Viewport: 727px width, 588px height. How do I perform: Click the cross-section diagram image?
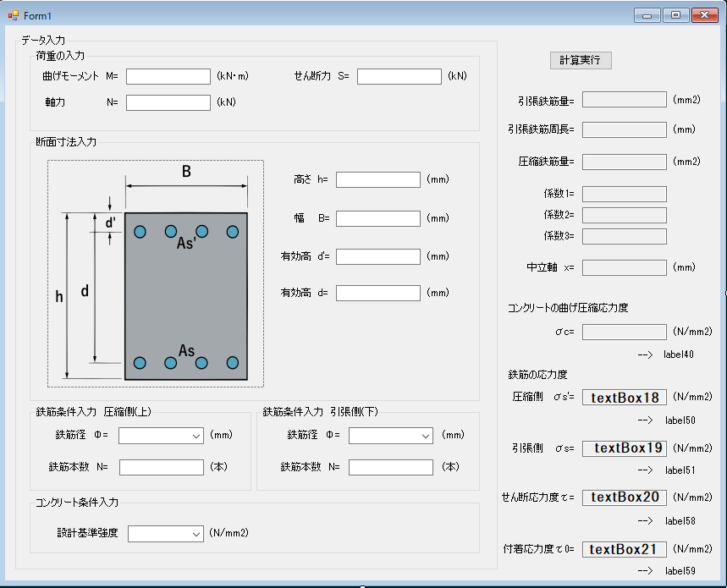156,273
